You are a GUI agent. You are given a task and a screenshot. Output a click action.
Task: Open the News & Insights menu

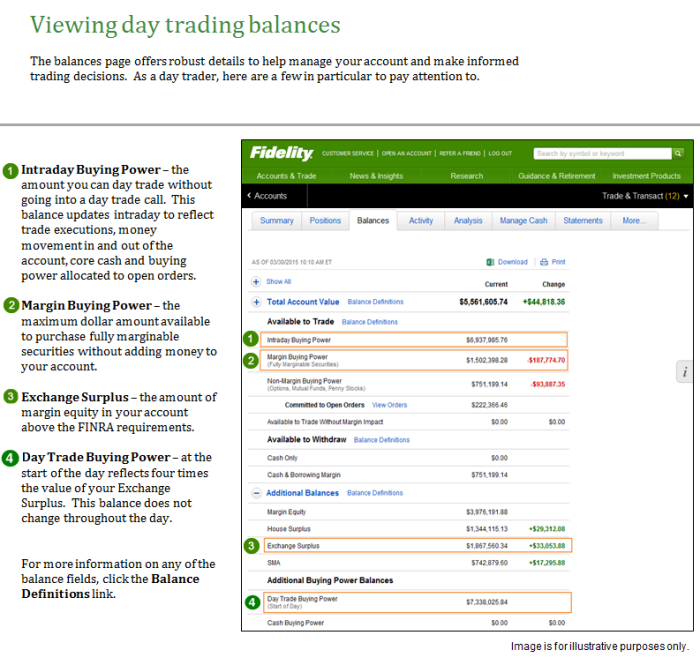click(376, 176)
